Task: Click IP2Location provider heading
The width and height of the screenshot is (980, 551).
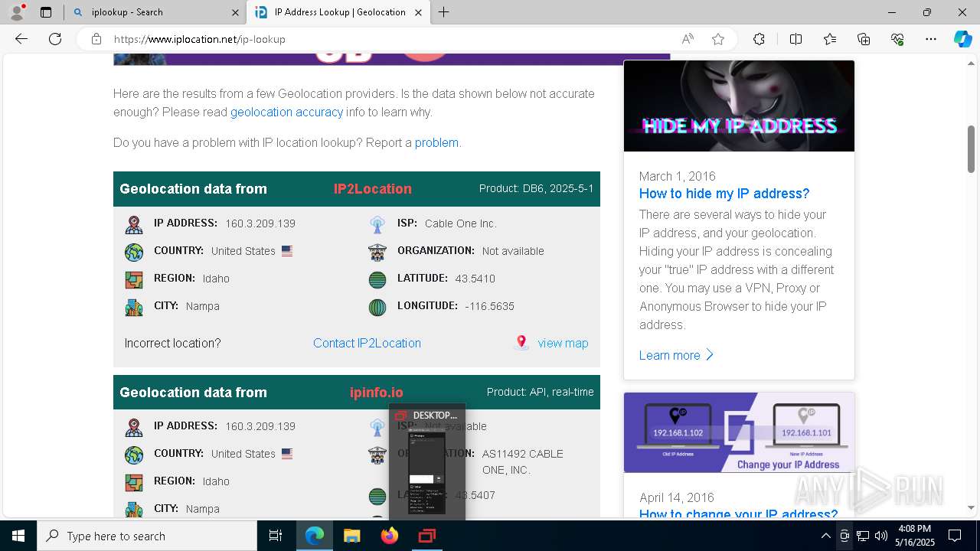Action: coord(373,189)
